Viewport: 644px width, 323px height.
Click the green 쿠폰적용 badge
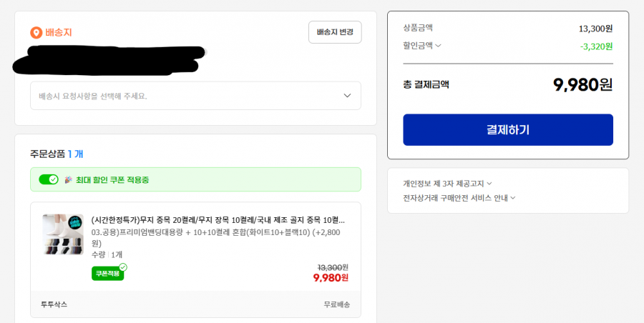[x=107, y=274]
